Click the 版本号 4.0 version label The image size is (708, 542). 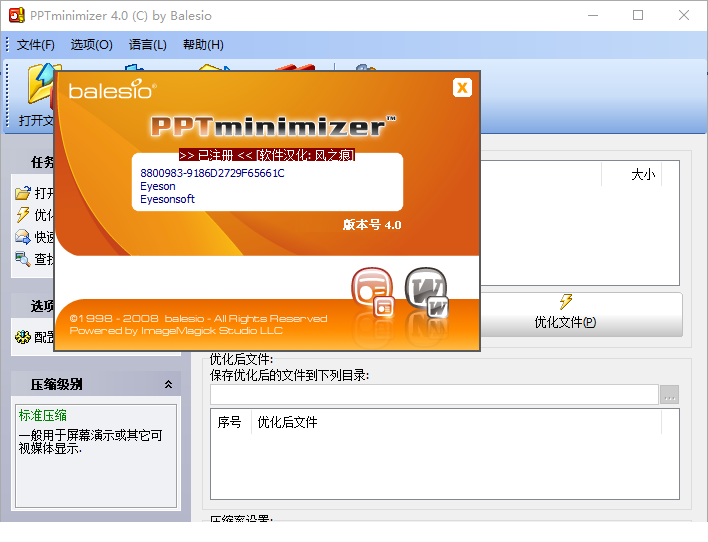372,224
